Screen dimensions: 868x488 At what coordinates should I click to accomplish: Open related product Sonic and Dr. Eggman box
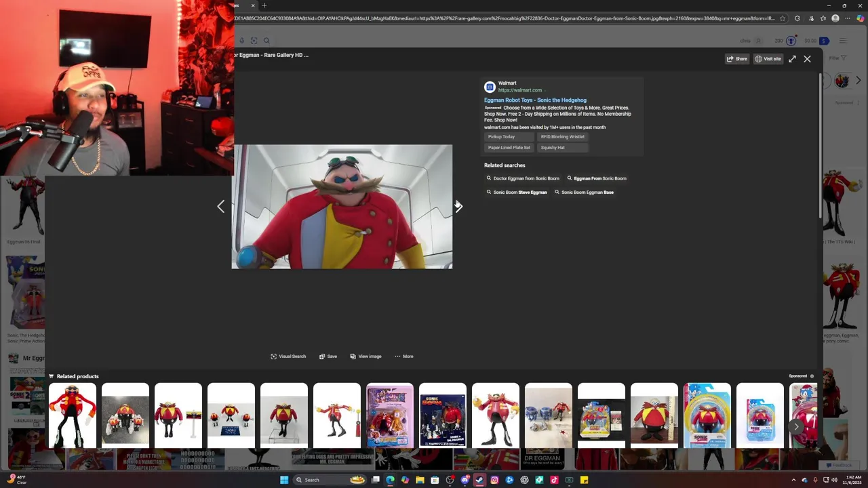tap(443, 415)
